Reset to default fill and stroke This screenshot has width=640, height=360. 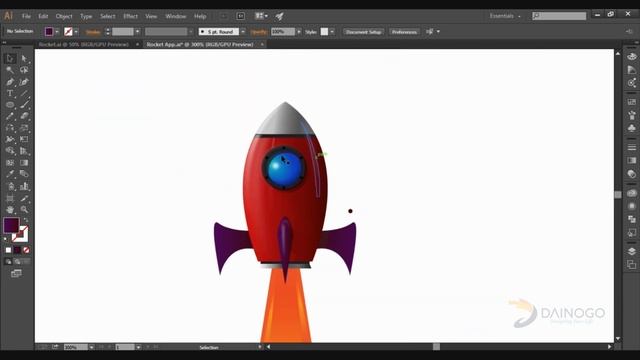point(6,238)
